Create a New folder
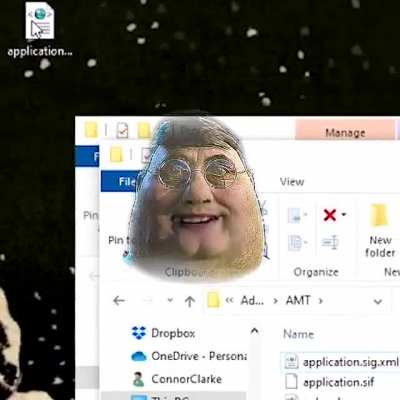Screen dimensions: 400x400 tap(380, 230)
